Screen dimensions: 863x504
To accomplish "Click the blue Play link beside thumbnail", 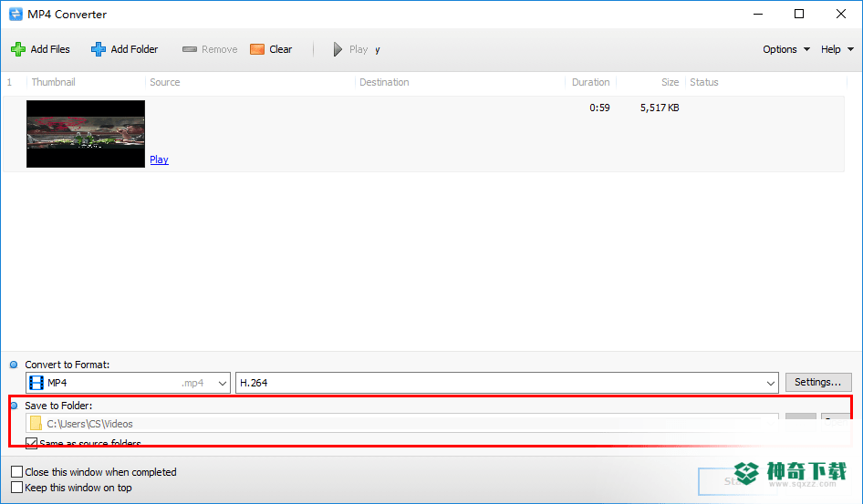I will pos(159,159).
